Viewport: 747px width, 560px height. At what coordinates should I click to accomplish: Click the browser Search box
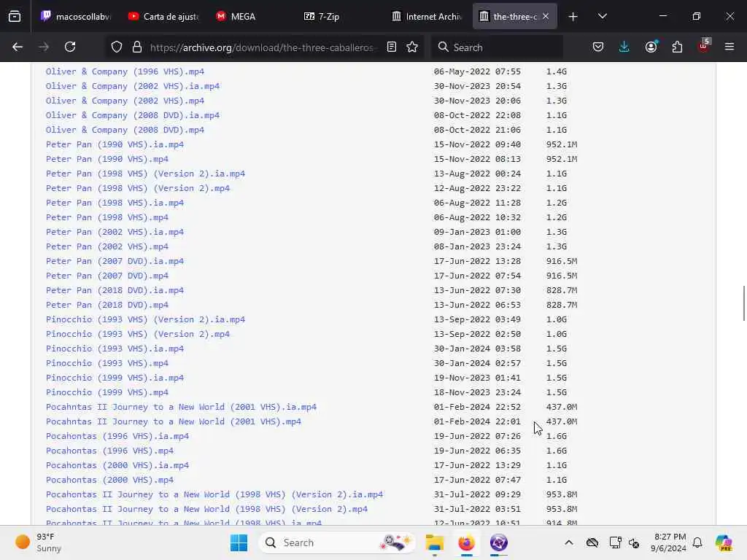point(498,47)
